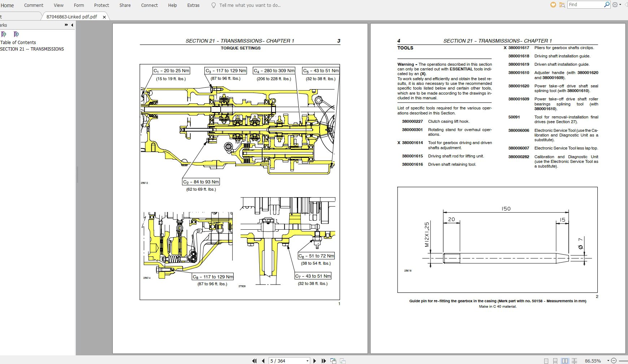The image size is (628, 364).
Task: Collapse the Bookmarks panel with the arrow
Action: pyautogui.click(x=72, y=25)
